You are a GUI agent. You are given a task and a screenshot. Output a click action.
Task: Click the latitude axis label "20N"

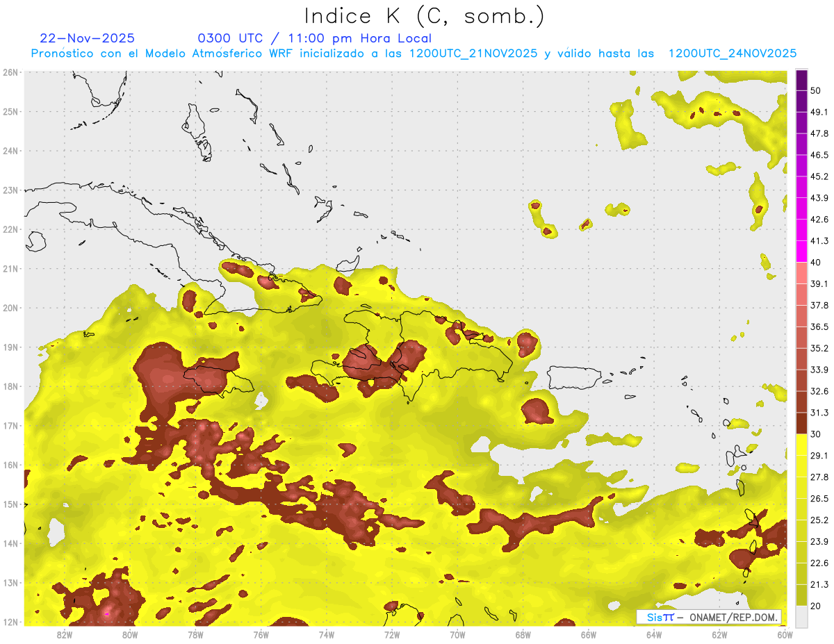pos(10,308)
